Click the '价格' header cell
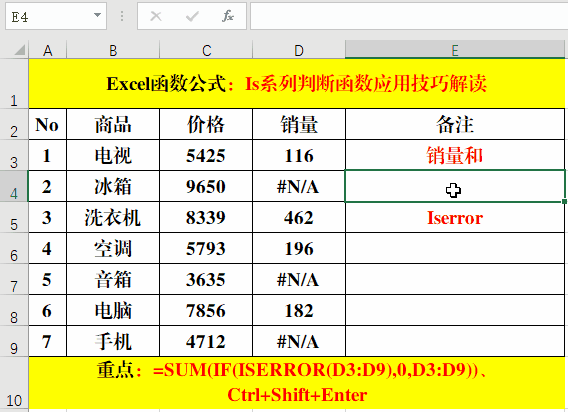The width and height of the screenshot is (568, 412). click(206, 124)
